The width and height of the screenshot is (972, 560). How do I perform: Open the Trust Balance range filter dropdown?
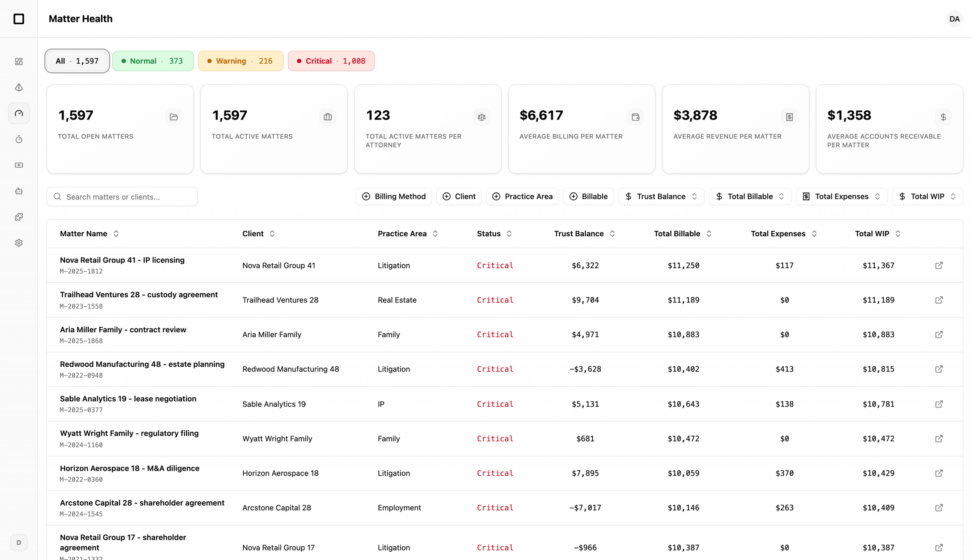click(661, 197)
